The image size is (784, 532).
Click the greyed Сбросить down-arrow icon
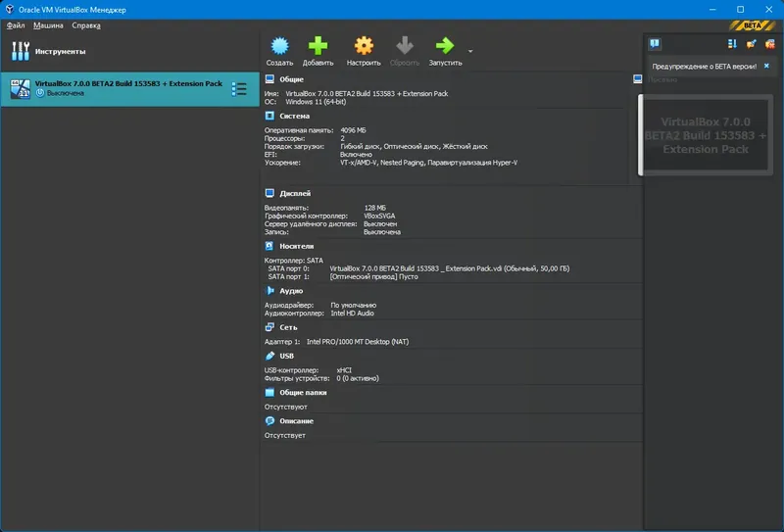pos(405,45)
